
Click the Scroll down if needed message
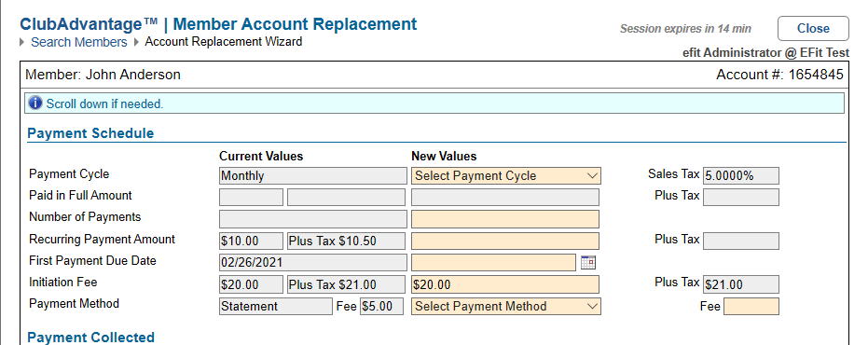104,103
